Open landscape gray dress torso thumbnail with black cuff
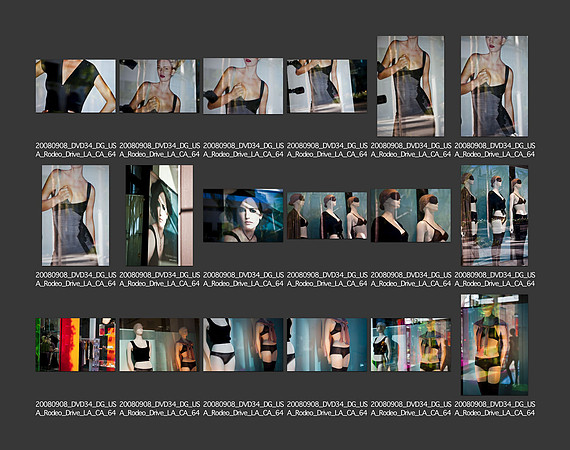 (327, 86)
